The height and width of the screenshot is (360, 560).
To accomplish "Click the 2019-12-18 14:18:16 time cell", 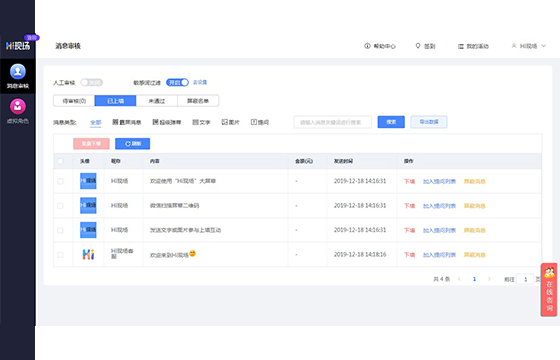I will [360, 254].
